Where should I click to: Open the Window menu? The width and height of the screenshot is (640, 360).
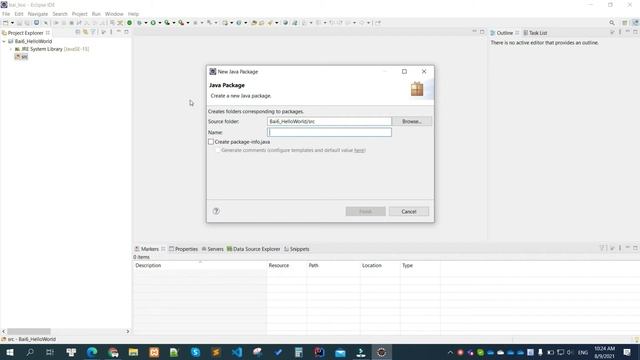tap(114, 14)
